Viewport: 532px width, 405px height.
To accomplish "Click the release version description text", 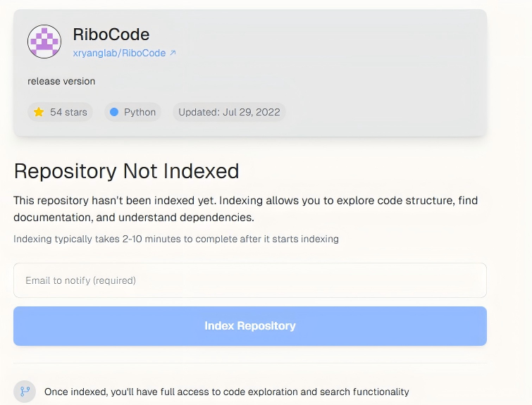I will 61,81.
